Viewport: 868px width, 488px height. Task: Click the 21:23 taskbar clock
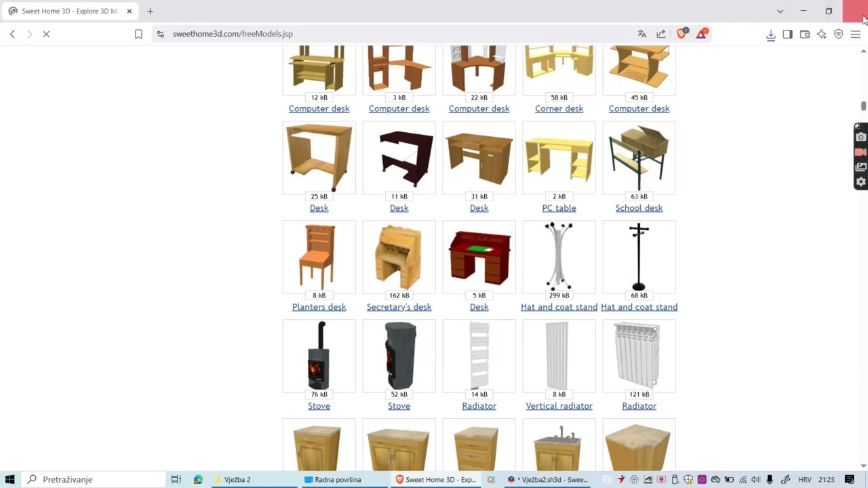(827, 480)
